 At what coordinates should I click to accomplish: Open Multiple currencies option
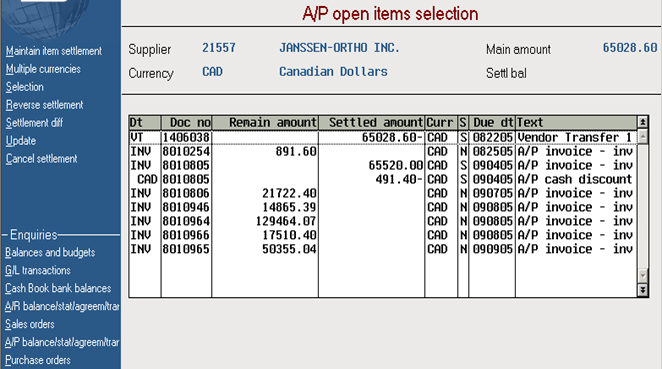point(43,69)
